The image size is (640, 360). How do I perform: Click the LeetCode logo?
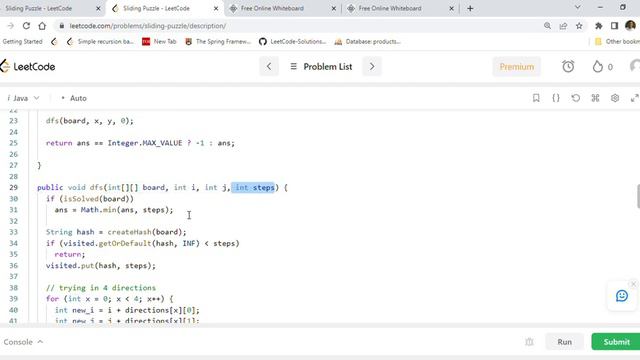coord(28,67)
